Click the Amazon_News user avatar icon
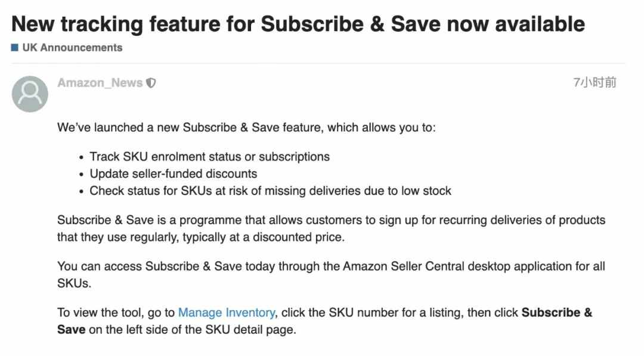The height and width of the screenshot is (356, 644). click(30, 94)
